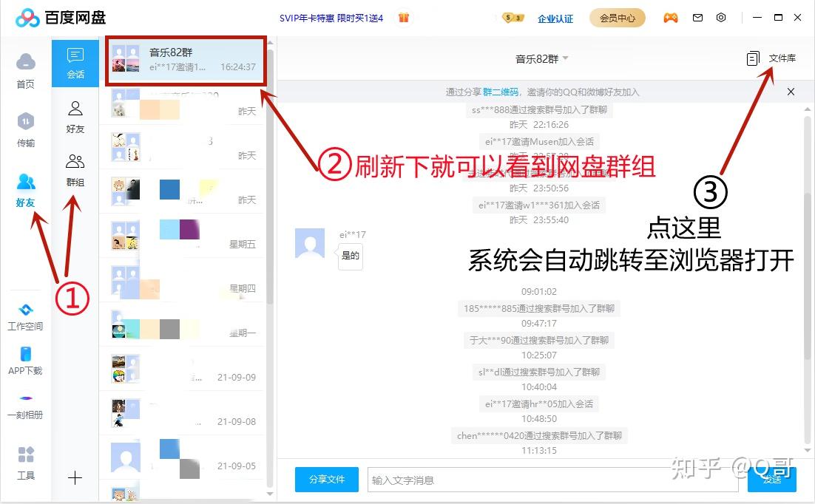
Task: Select 好友 in the far-left sidebar
Action: coord(25,190)
